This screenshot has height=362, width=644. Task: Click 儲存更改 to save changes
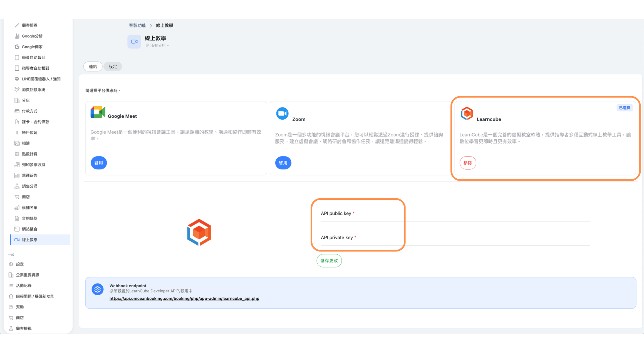pos(329,261)
